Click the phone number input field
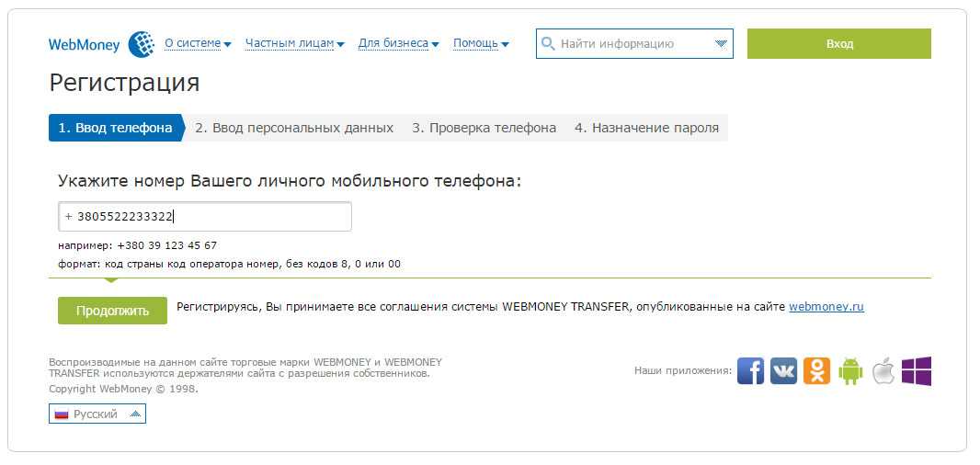Image resolution: width=980 pixels, height=465 pixels. [205, 217]
